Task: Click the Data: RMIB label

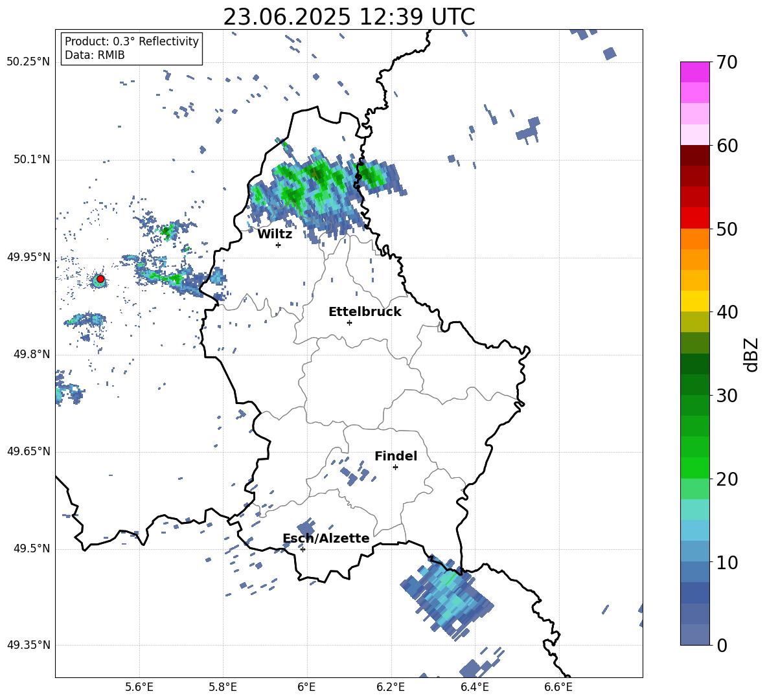Action: coord(95,55)
